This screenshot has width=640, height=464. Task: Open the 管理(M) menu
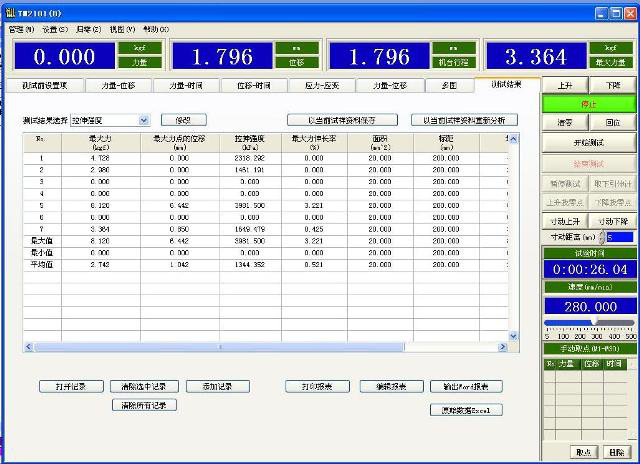[x=21, y=29]
